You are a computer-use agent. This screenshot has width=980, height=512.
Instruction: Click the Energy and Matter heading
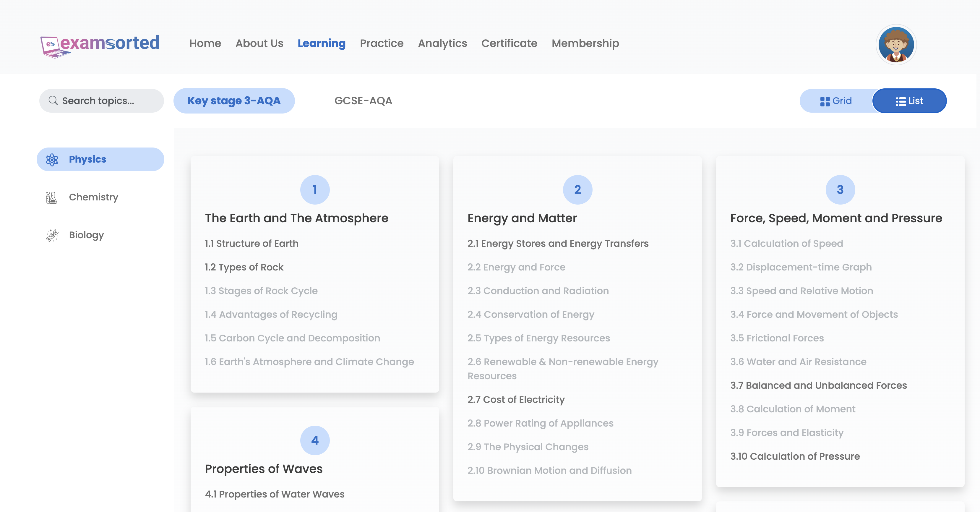click(522, 218)
